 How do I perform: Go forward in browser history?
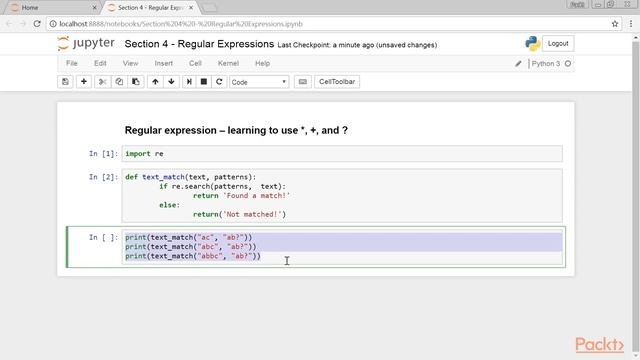[23, 24]
